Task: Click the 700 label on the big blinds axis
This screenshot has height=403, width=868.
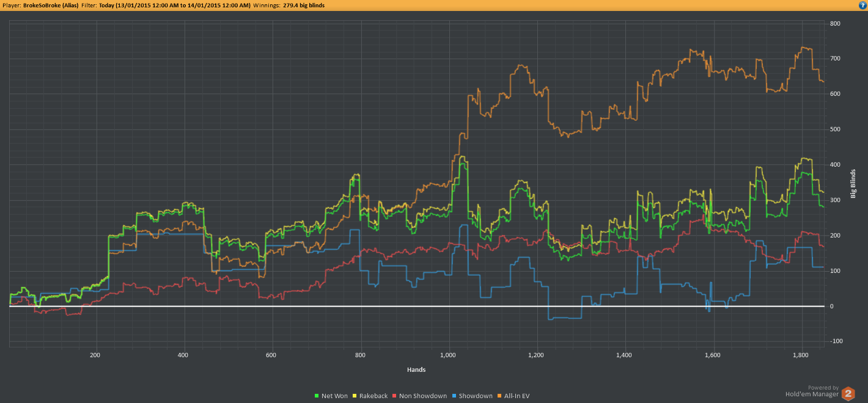Action: [x=835, y=59]
